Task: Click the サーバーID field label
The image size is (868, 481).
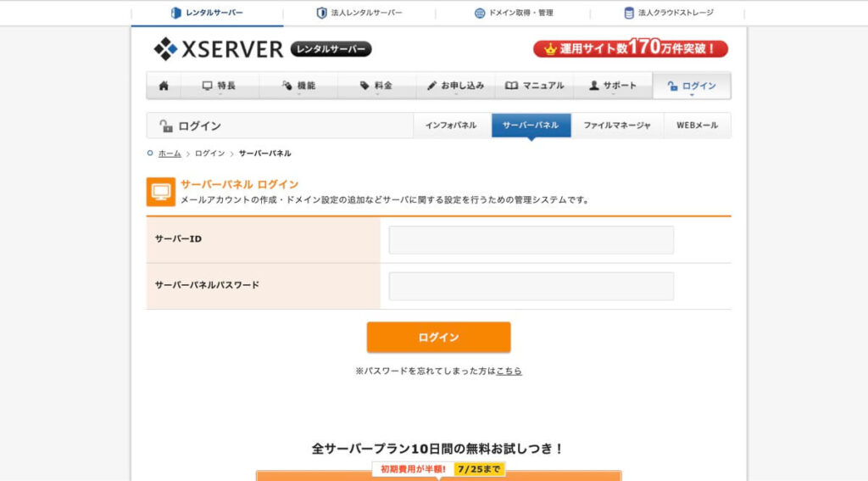Action: [x=178, y=239]
